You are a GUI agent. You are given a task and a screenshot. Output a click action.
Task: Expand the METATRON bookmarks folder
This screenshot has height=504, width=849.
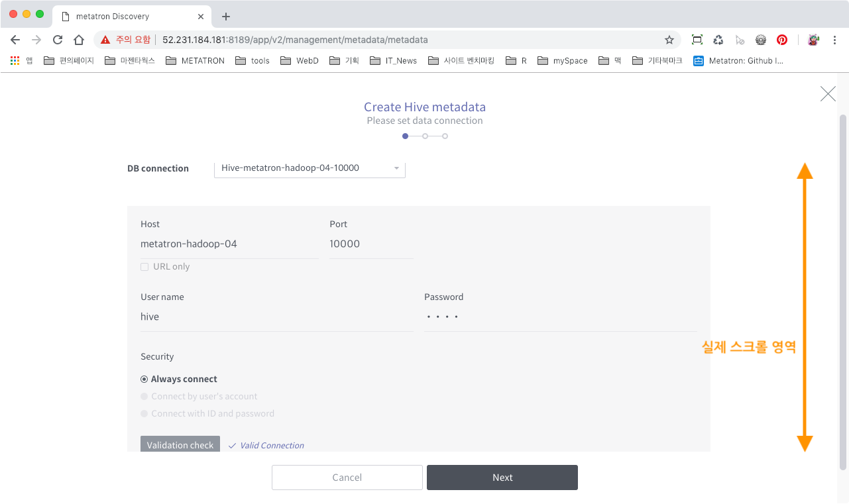196,60
